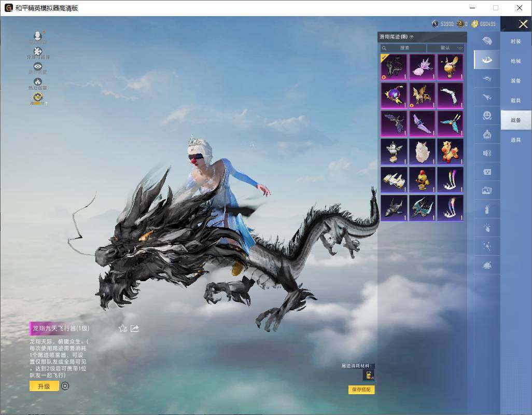This screenshot has width=532, height=415.
Task: Select the yellow chick mascot trail
Action: (422, 180)
